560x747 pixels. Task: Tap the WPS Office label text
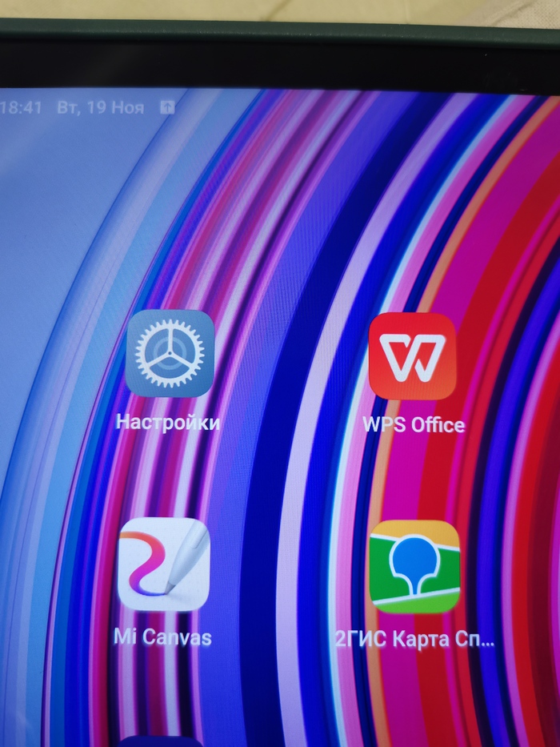point(414,424)
